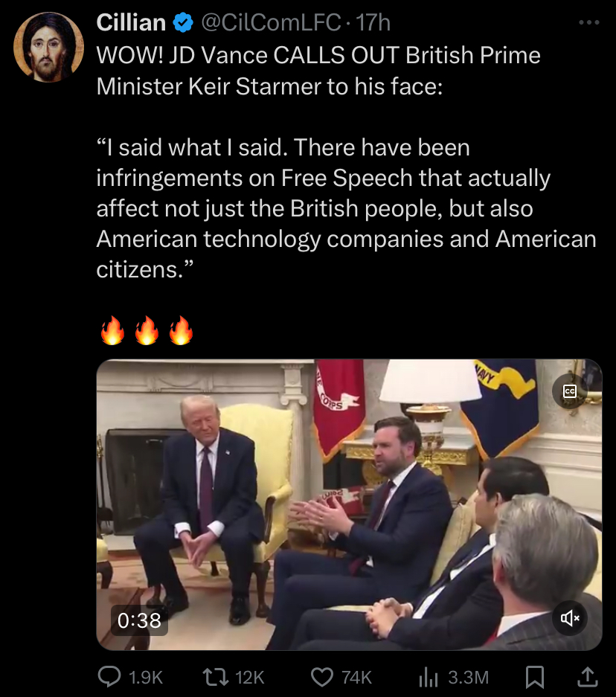Bookmark this post
This screenshot has width=616, height=697.
pos(535,677)
